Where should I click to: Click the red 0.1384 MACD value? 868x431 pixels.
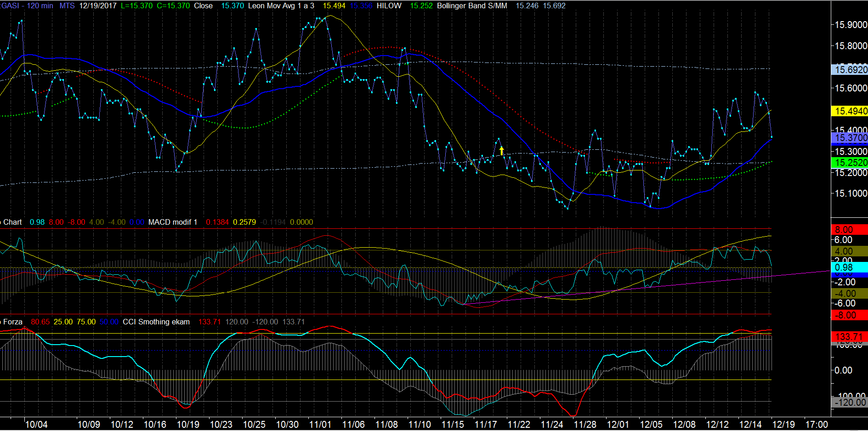[x=217, y=222]
